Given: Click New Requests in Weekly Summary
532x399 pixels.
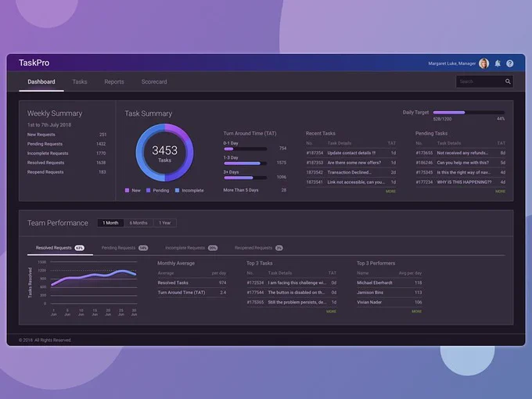Looking at the screenshot, I should (x=66, y=135).
